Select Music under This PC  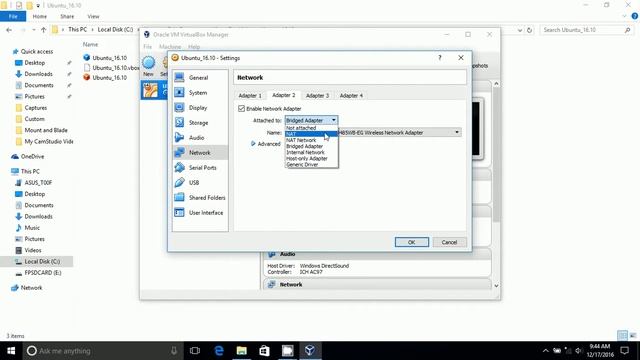(x=32, y=228)
